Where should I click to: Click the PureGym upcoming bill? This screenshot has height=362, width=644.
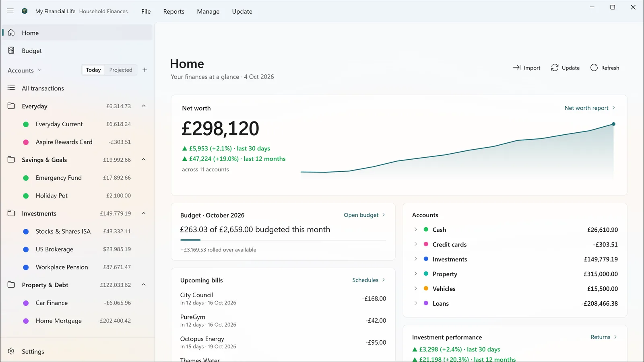[x=283, y=321]
